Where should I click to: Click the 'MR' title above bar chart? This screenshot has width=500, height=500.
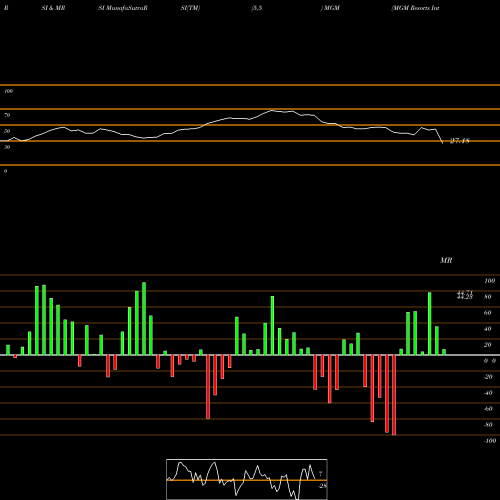click(x=446, y=260)
